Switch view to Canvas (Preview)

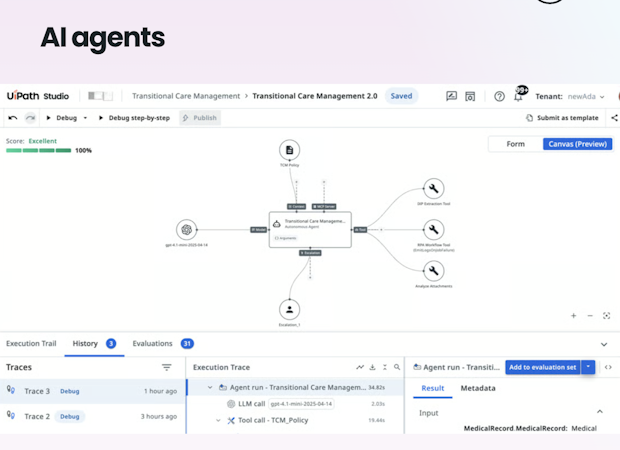[x=577, y=144]
